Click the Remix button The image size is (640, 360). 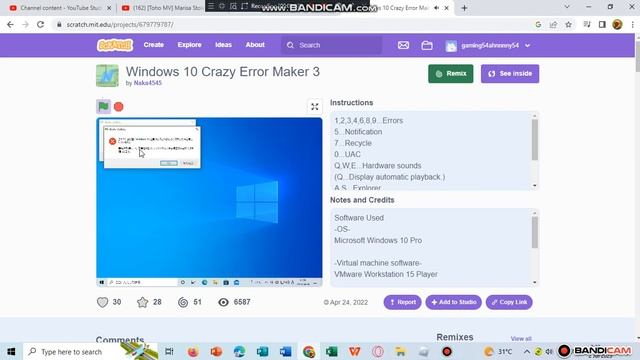coord(451,73)
